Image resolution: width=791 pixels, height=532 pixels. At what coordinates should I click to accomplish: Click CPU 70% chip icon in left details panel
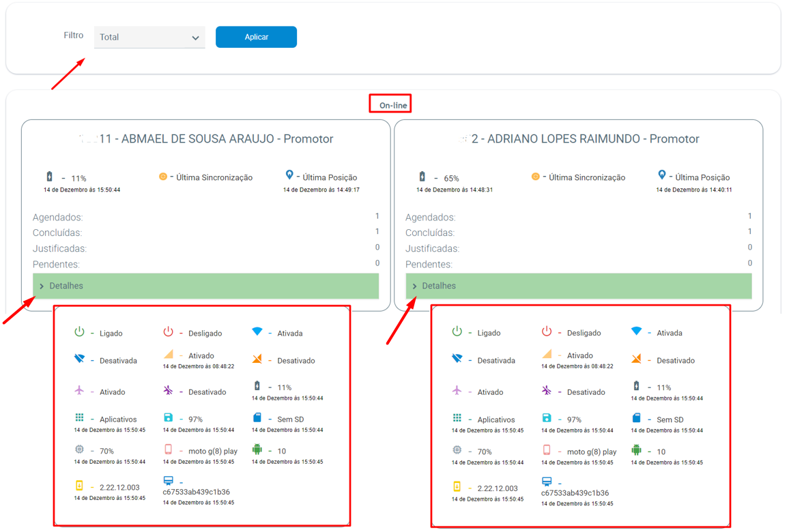point(79,449)
